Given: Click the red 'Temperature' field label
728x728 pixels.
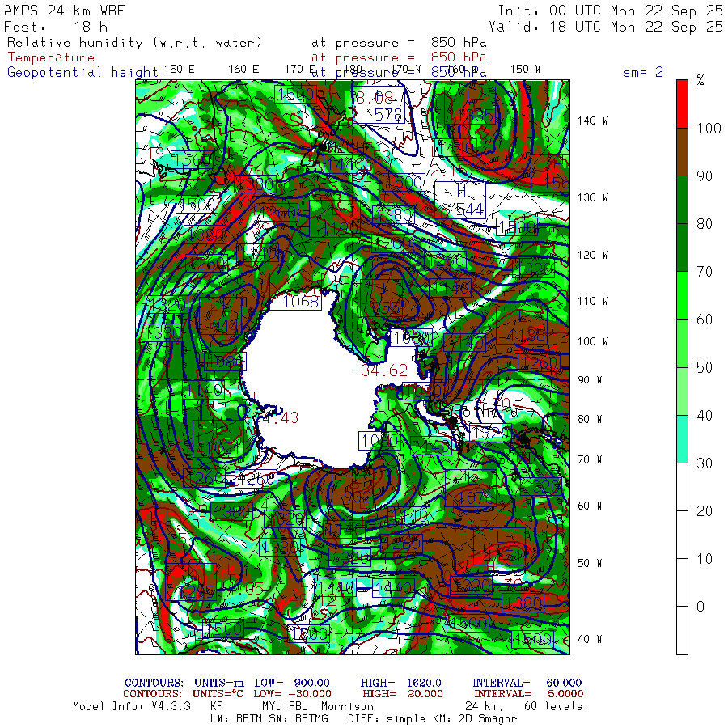Looking at the screenshot, I should click(51, 57).
